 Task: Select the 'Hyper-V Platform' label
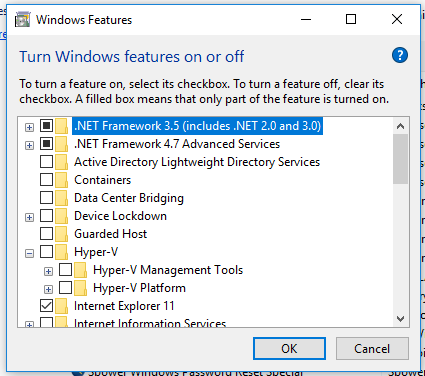click(139, 288)
